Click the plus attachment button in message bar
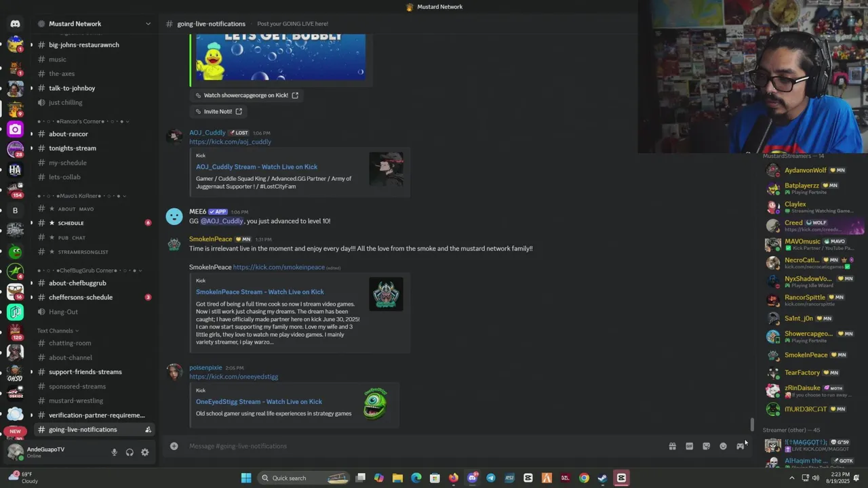868x488 pixels. coord(174,446)
